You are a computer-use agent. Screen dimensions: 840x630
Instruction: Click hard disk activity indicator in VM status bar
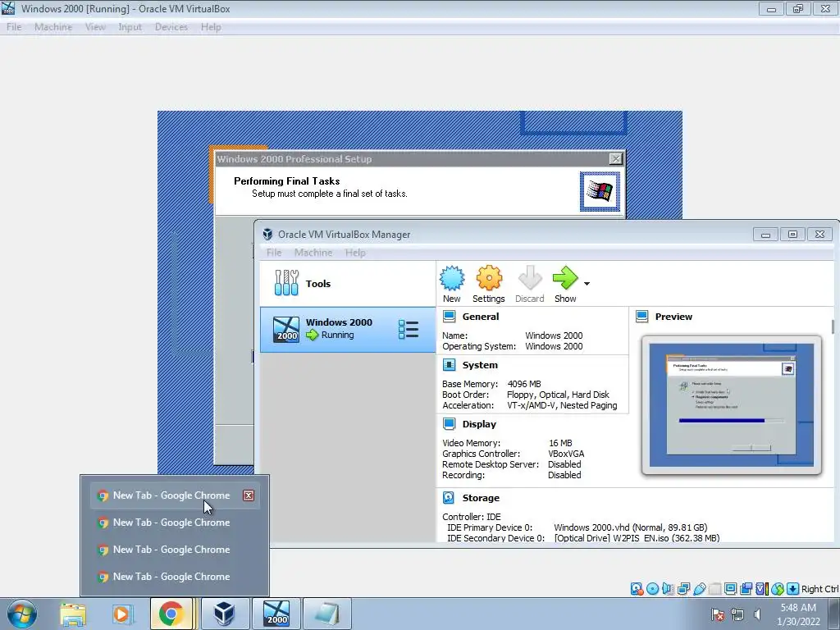click(x=637, y=589)
